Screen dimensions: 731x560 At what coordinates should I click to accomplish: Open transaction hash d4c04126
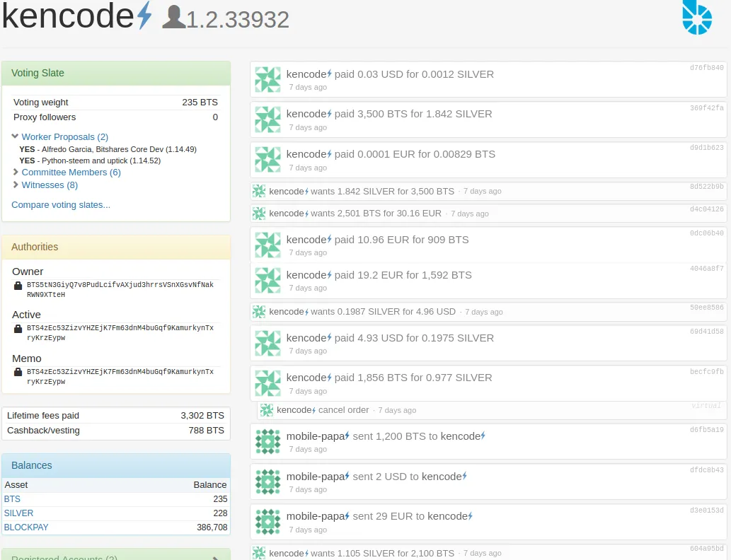click(707, 209)
